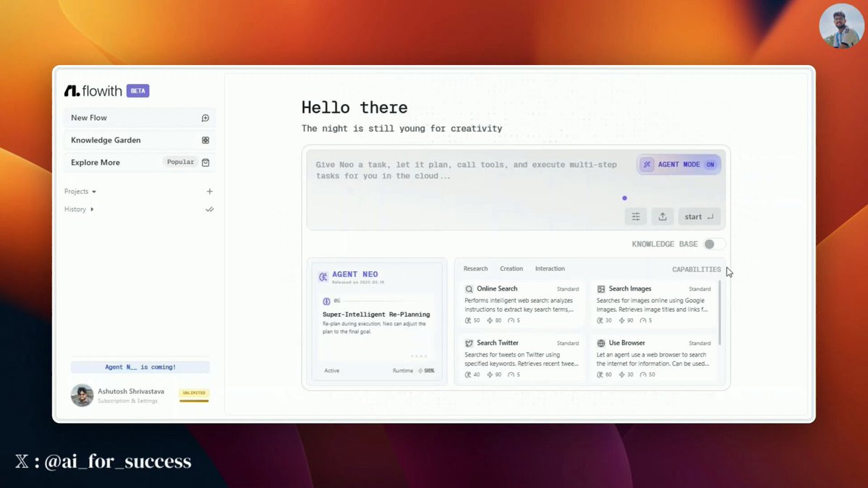The width and height of the screenshot is (868, 488).
Task: Click the Standard label on Online Search
Action: pos(568,289)
